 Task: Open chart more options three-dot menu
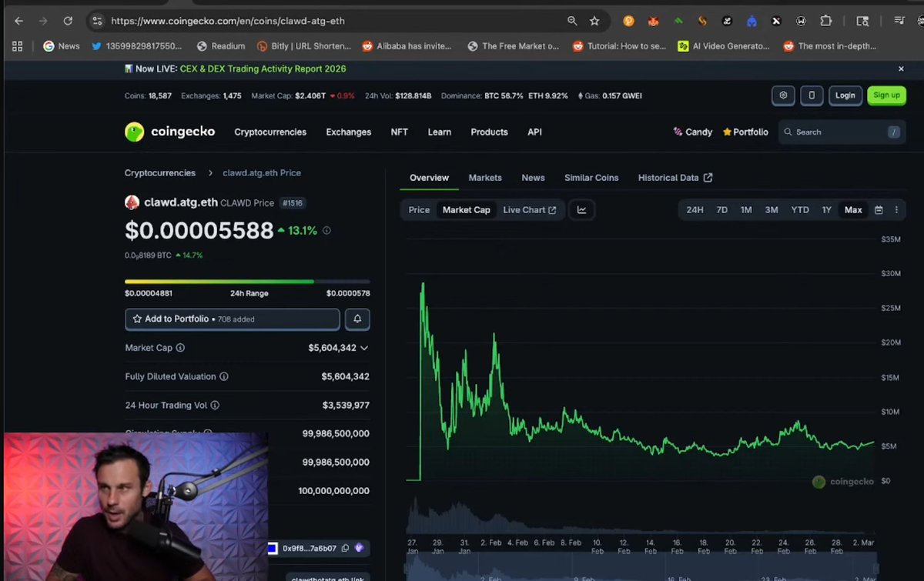896,210
